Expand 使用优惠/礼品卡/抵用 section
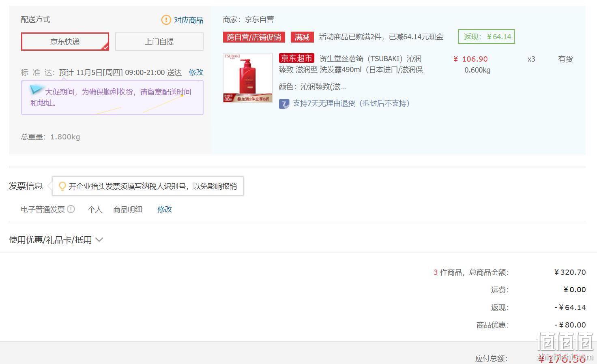Viewport: 597px width, 364px height. (56, 240)
